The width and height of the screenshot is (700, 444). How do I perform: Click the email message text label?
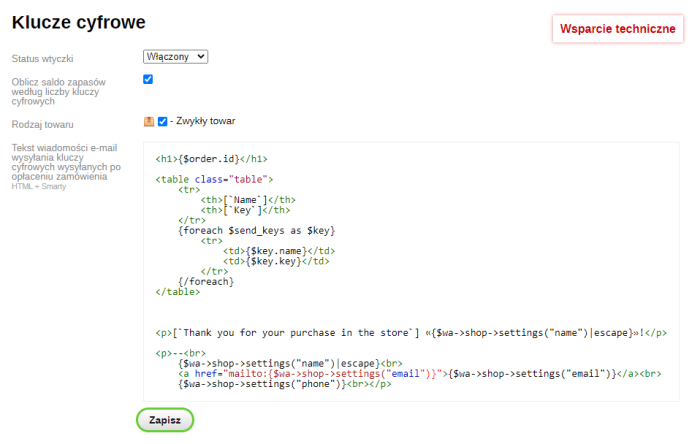tap(66, 162)
